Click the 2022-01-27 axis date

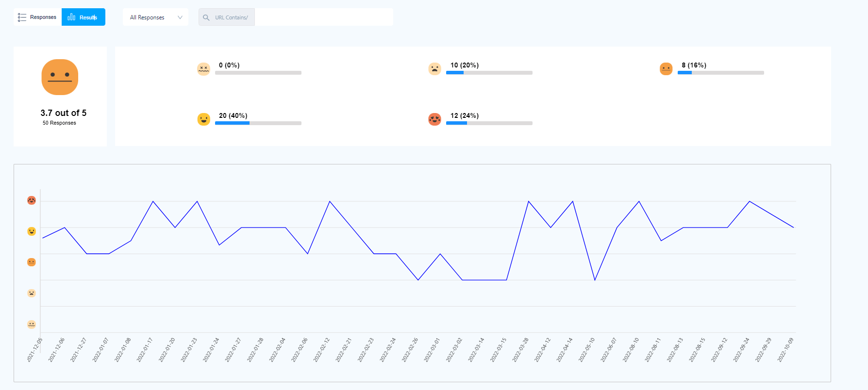[x=234, y=350]
